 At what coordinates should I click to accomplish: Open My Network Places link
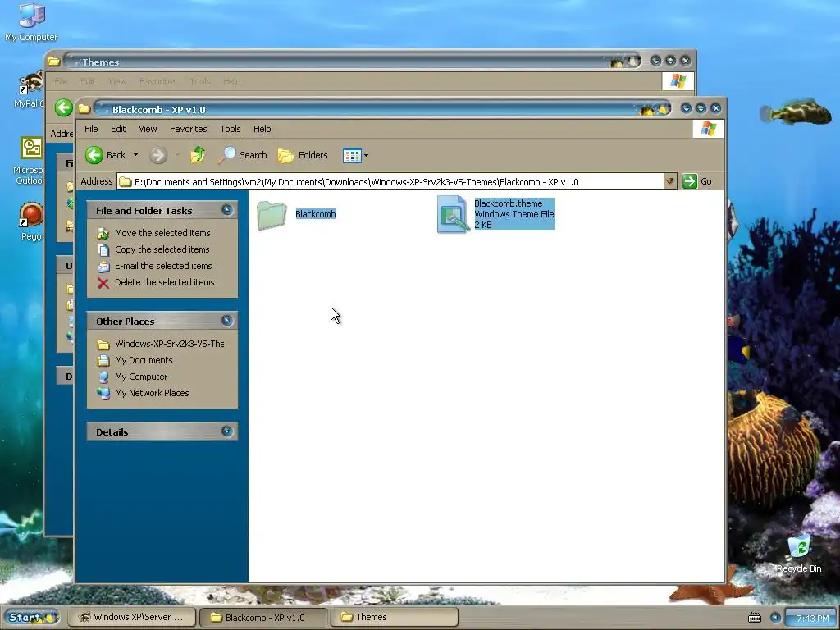point(152,393)
